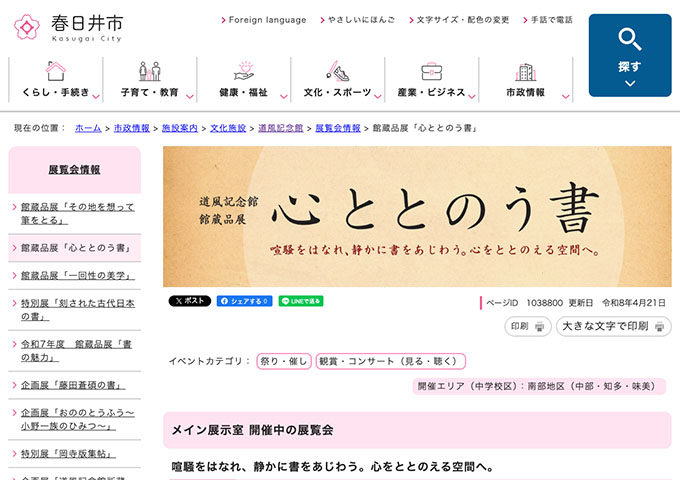Select sidebar item 館蔵品展「心ととのう書」
The width and height of the screenshot is (680, 480).
tap(75, 248)
